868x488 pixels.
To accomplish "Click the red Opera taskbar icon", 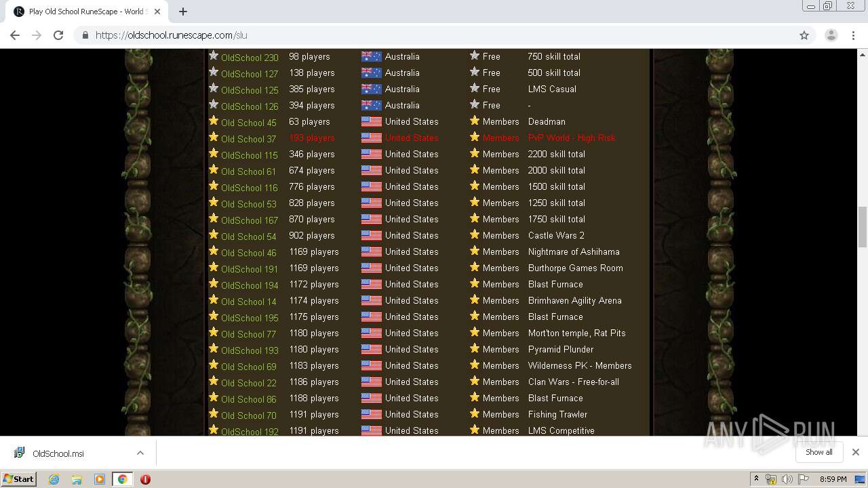I will pos(145,479).
